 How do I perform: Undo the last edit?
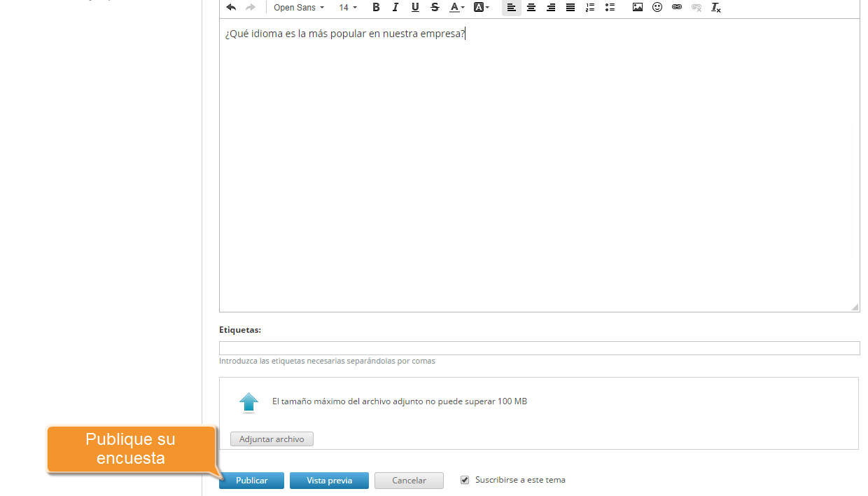231,7
